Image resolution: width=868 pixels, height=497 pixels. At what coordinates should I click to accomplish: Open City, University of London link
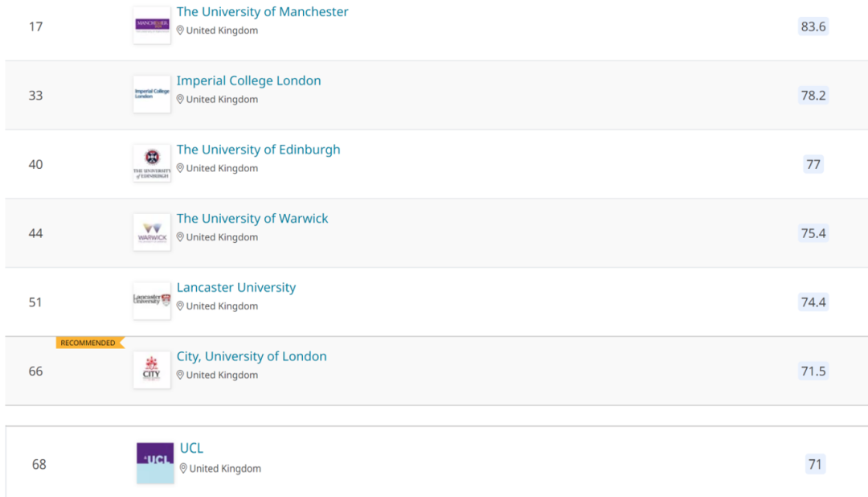(x=252, y=356)
